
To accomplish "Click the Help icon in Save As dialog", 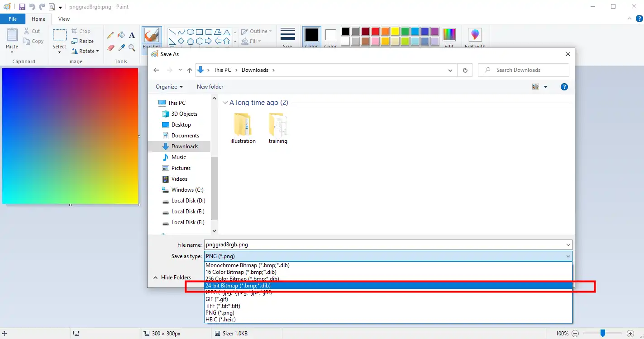I will pos(564,87).
